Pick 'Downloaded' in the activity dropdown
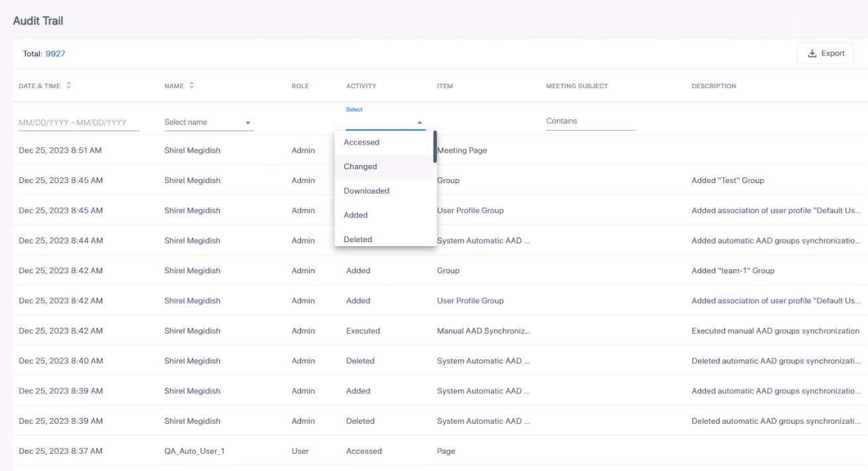Screen dimensions: 868x471 (366, 191)
